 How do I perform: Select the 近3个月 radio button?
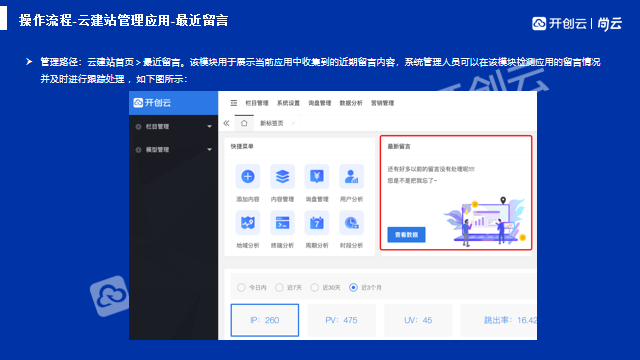coord(353,288)
